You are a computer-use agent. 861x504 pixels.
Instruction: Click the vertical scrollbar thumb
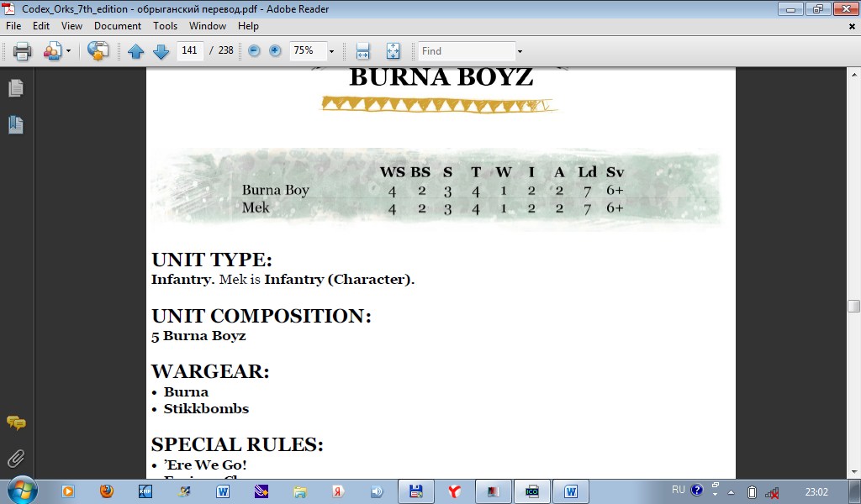coord(853,306)
